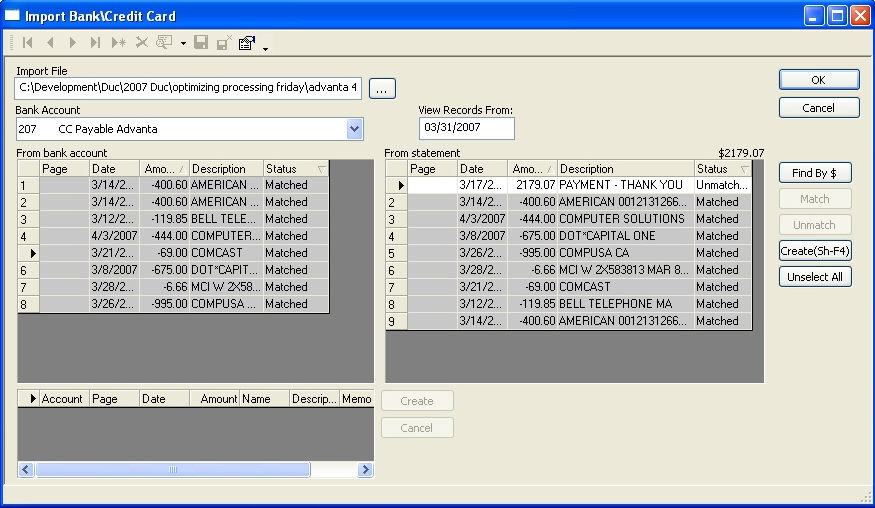This screenshot has height=508, width=875.
Task: Expand Status filter in statement grid
Action: tap(744, 169)
